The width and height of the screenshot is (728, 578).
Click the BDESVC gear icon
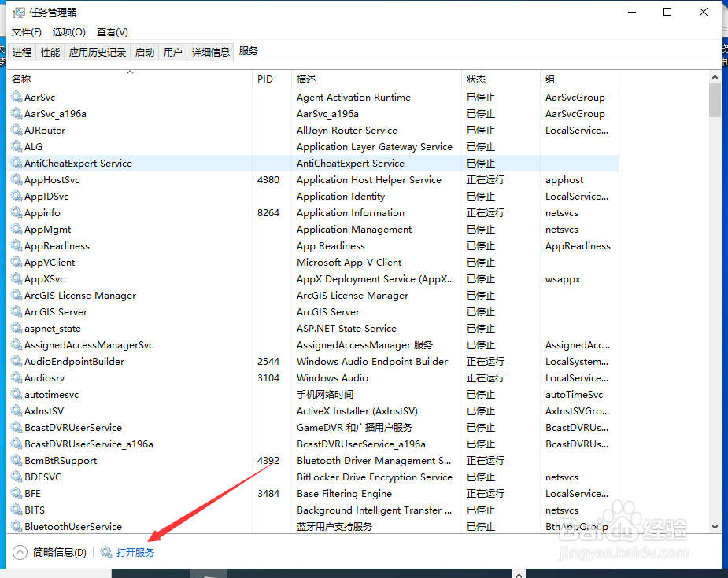click(x=17, y=477)
